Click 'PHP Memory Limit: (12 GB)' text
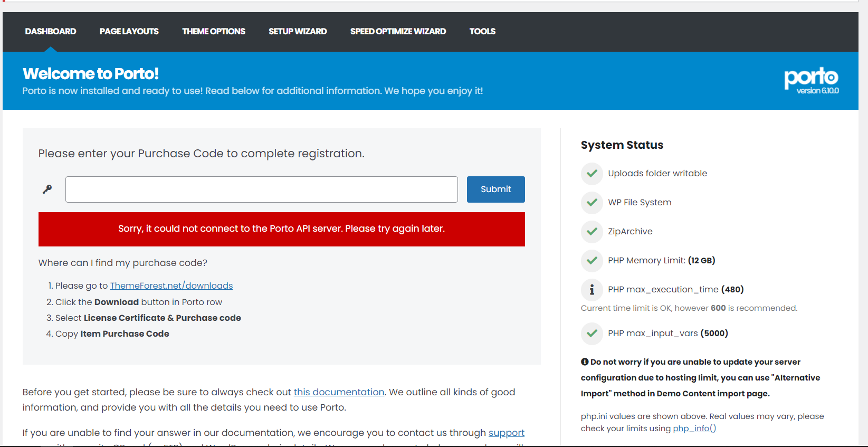The width and height of the screenshot is (868, 447). (x=662, y=261)
